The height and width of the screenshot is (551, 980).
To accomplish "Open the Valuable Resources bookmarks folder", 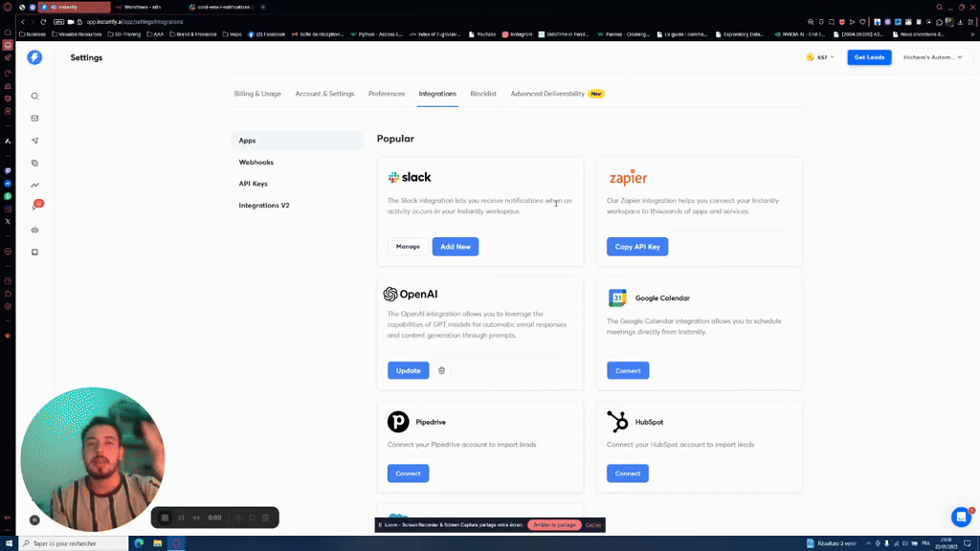I will pos(77,34).
